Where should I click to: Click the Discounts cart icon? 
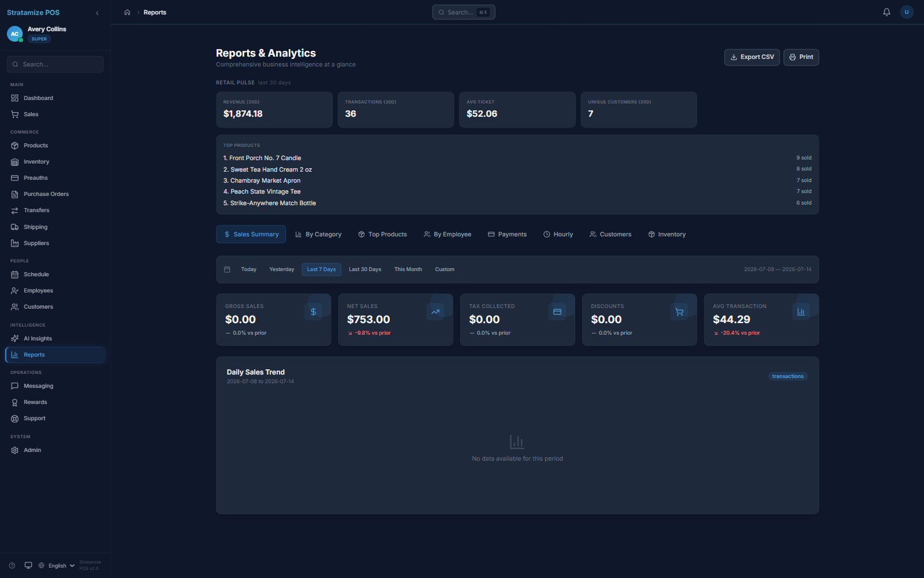point(679,312)
